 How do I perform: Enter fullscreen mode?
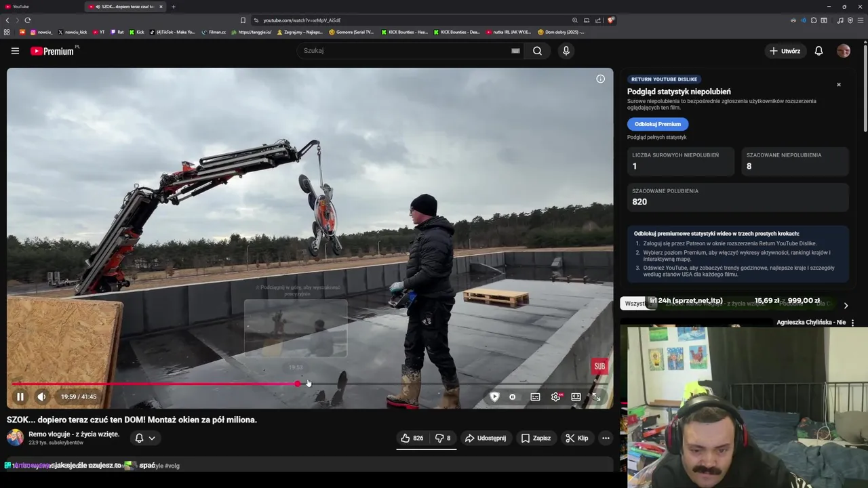596,397
